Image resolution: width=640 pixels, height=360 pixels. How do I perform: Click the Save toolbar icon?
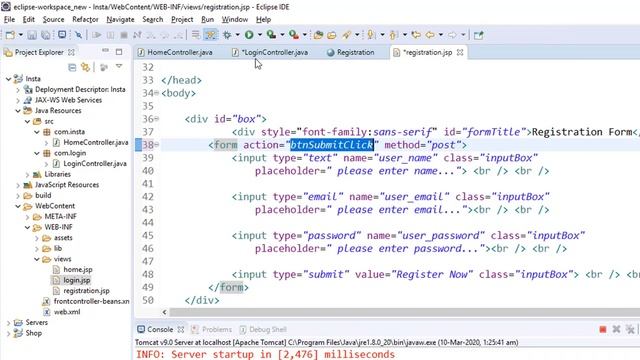pos(32,35)
